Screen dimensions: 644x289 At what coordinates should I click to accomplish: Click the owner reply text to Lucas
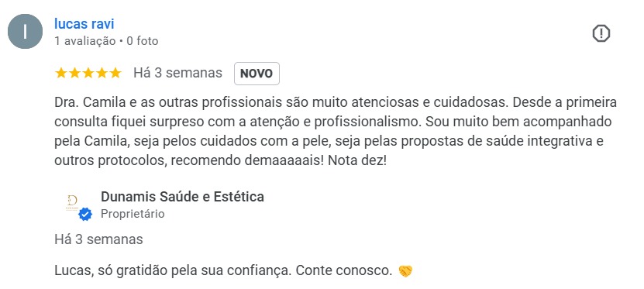click(x=223, y=271)
